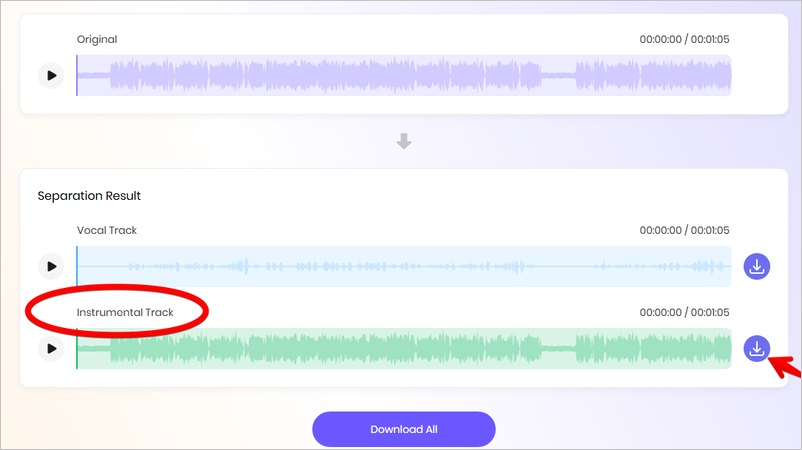802x450 pixels.
Task: Click the purple playhead on Original waveform
Action: (x=77, y=76)
